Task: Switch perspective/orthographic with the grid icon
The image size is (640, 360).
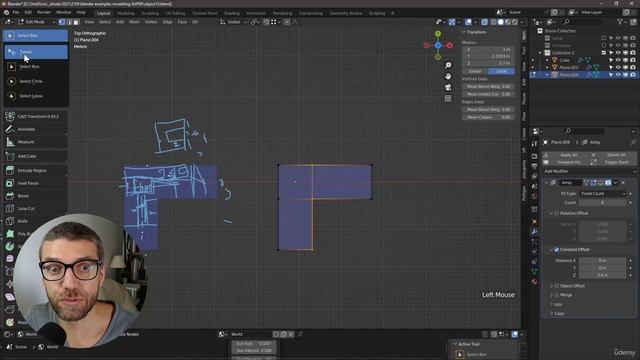Action: [x=448, y=99]
